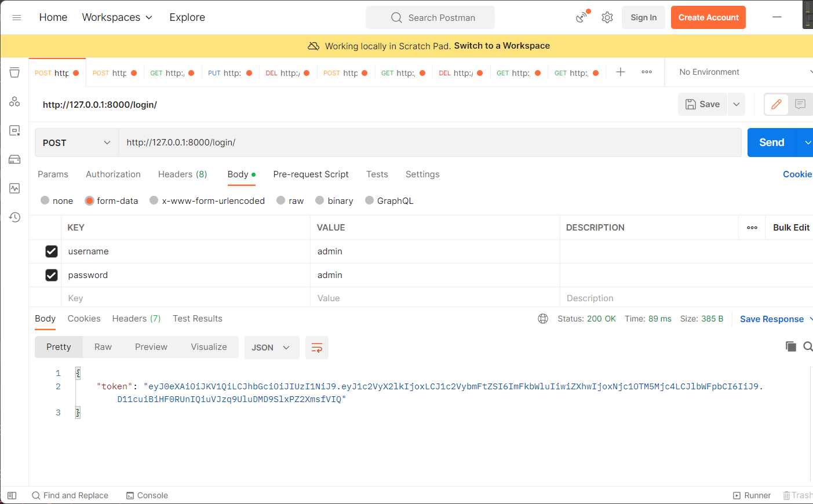
Task: Open column options ellipsis in body table
Action: tap(752, 228)
